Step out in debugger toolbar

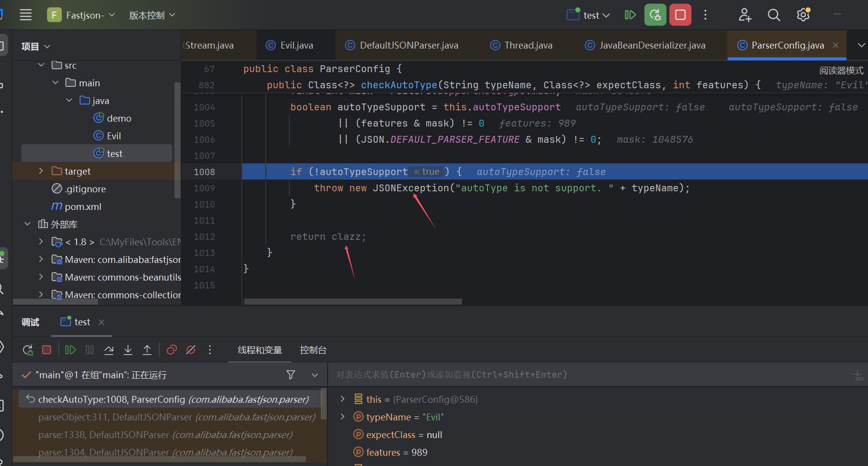(147, 350)
